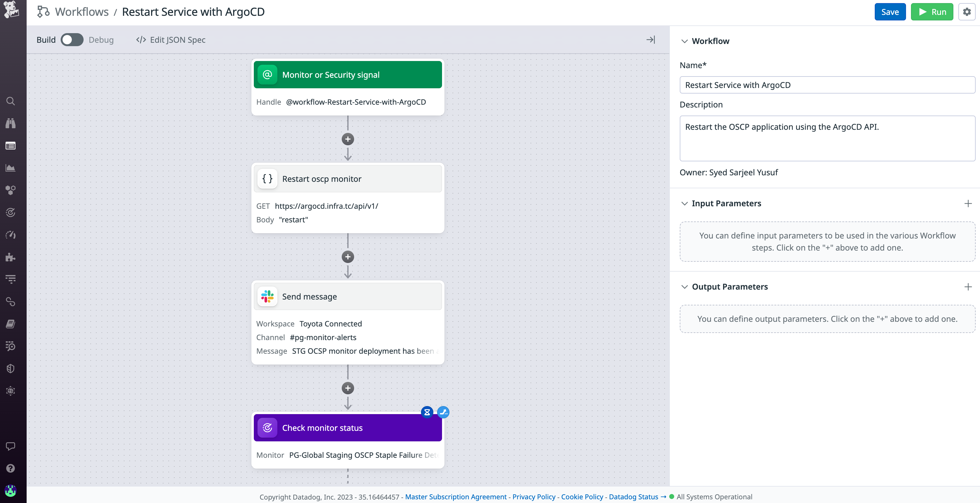The image size is (980, 503).
Task: Click the hourglass wait icon on Check monitor status
Action: click(x=427, y=412)
